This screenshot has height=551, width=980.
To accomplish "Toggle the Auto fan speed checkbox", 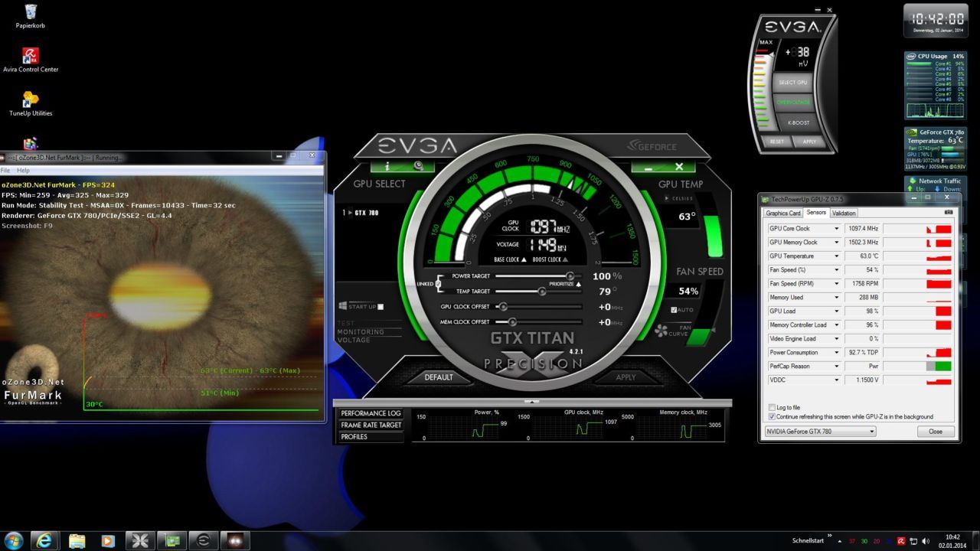I will [x=674, y=310].
